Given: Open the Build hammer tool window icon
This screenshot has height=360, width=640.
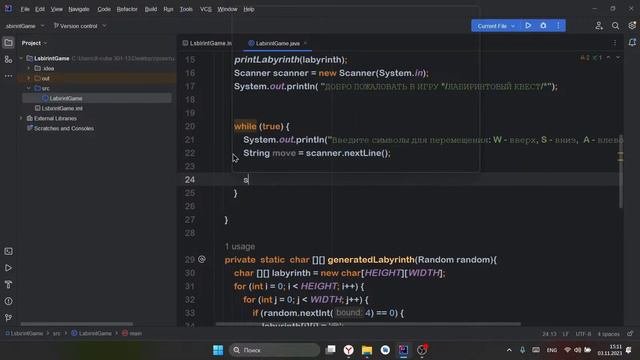Looking at the screenshot, I should [x=8, y=284].
